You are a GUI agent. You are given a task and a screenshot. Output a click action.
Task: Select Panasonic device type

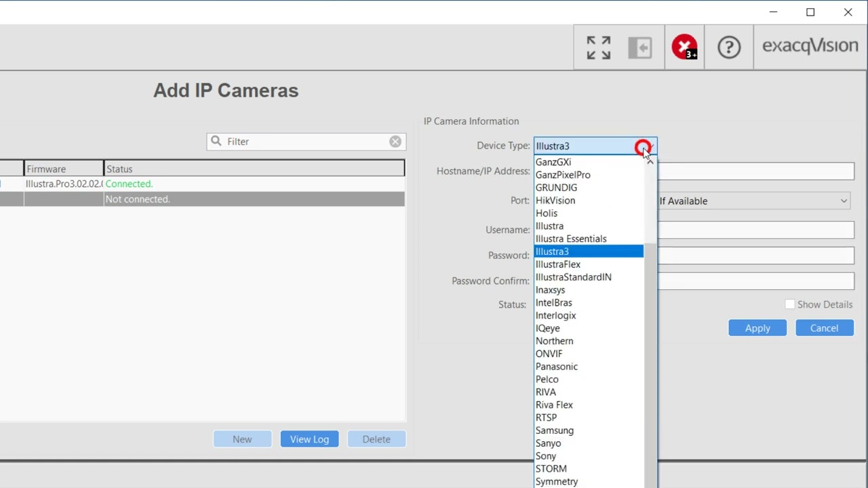(x=589, y=367)
